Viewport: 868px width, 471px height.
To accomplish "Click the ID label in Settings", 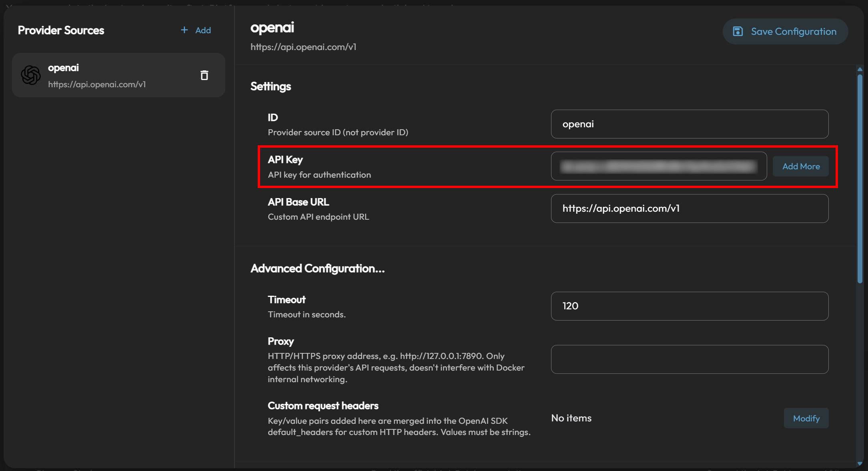I will (273, 118).
